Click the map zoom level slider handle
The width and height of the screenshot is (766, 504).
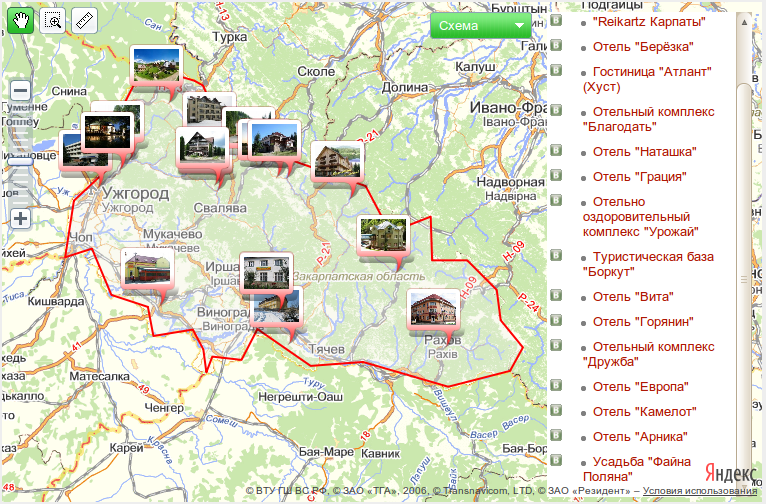tap(21, 161)
